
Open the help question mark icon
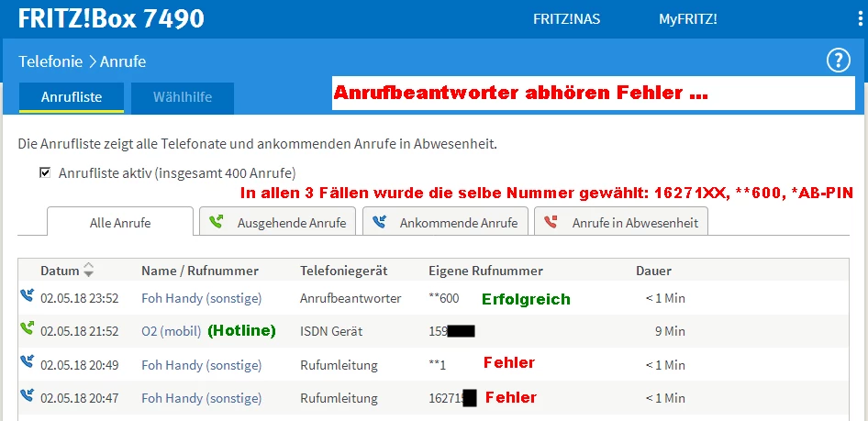point(838,61)
